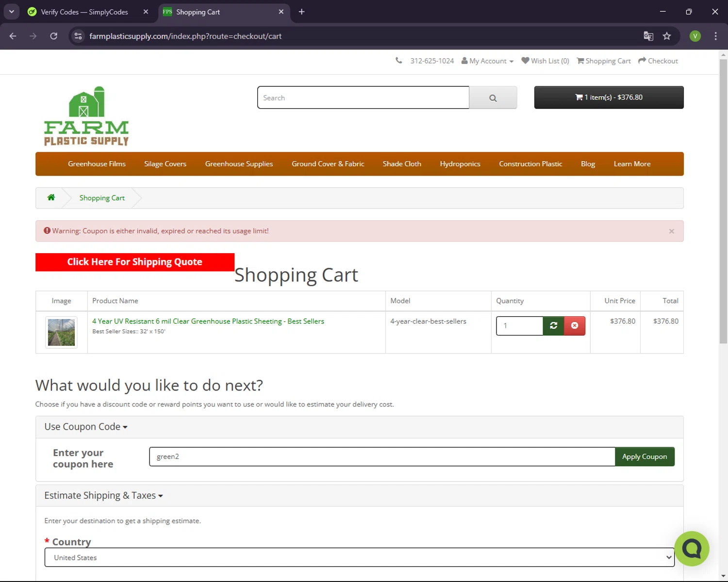Viewport: 728px width, 582px height.
Task: Open Shade Cloth menu
Action: tap(402, 164)
